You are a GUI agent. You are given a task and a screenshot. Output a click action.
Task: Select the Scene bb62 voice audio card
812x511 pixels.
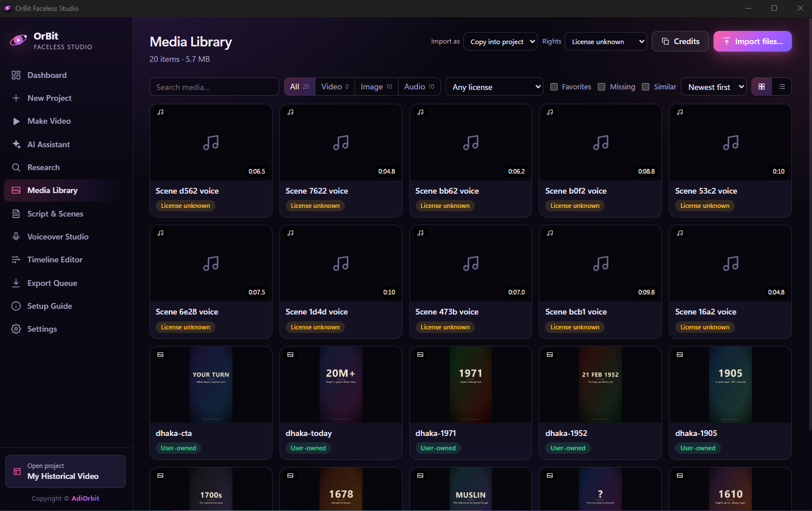coord(471,160)
